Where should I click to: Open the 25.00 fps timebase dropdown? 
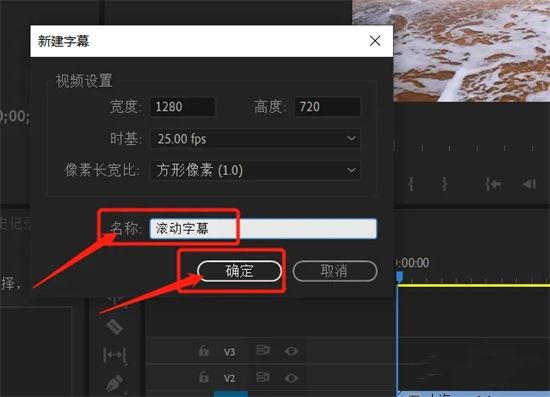tap(256, 139)
